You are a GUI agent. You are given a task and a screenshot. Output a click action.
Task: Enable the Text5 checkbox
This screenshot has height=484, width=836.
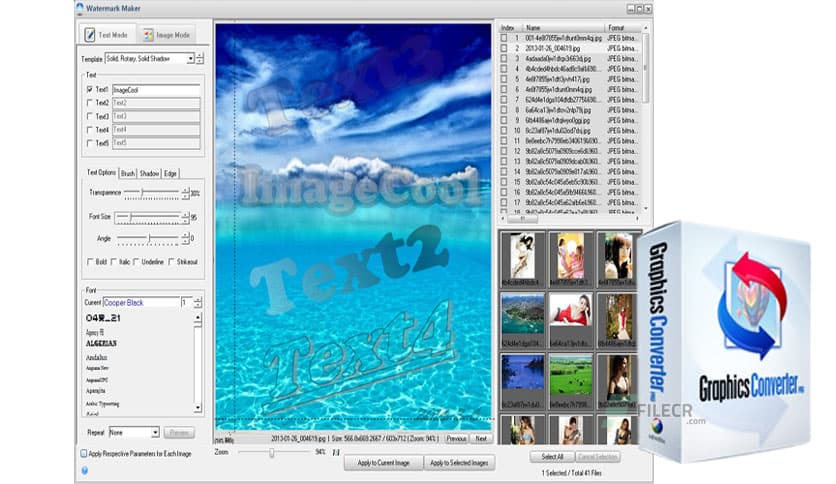90,143
